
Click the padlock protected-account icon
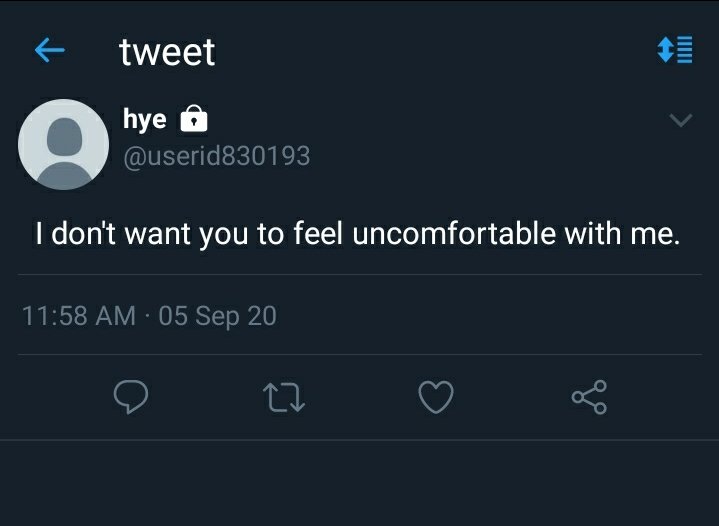194,119
